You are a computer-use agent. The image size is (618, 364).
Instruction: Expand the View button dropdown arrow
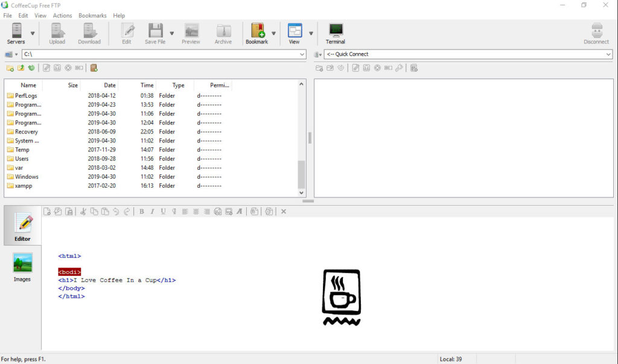(x=311, y=33)
